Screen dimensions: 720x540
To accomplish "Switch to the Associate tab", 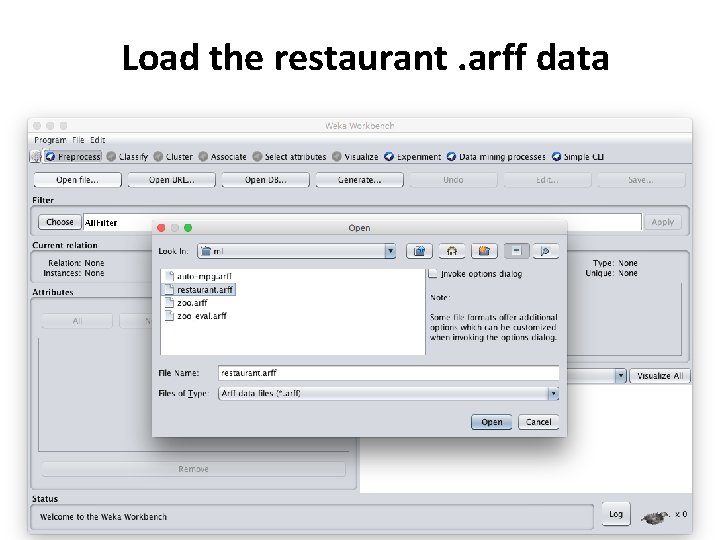I will (x=223, y=157).
